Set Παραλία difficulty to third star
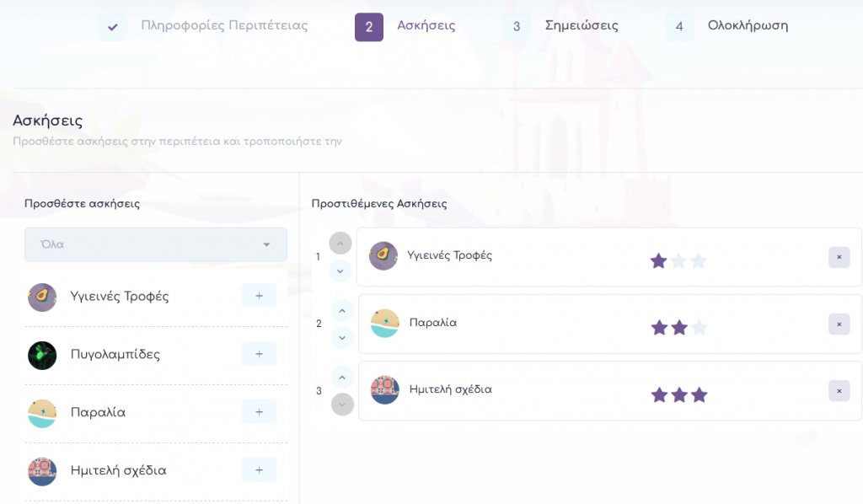The width and height of the screenshot is (863, 504). point(699,328)
